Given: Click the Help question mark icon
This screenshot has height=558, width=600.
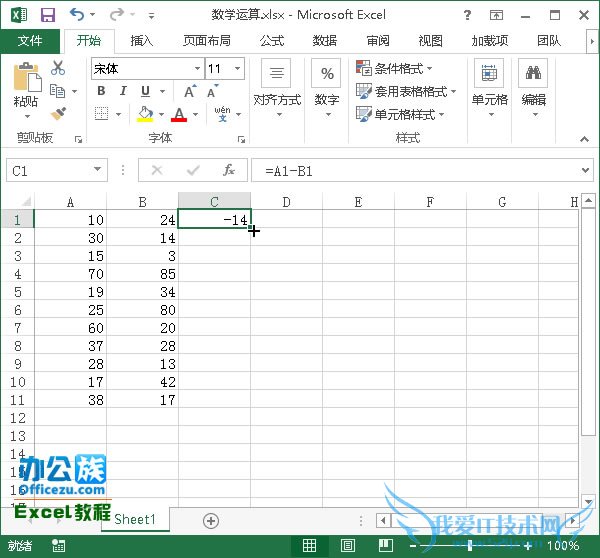Looking at the screenshot, I should 468,15.
